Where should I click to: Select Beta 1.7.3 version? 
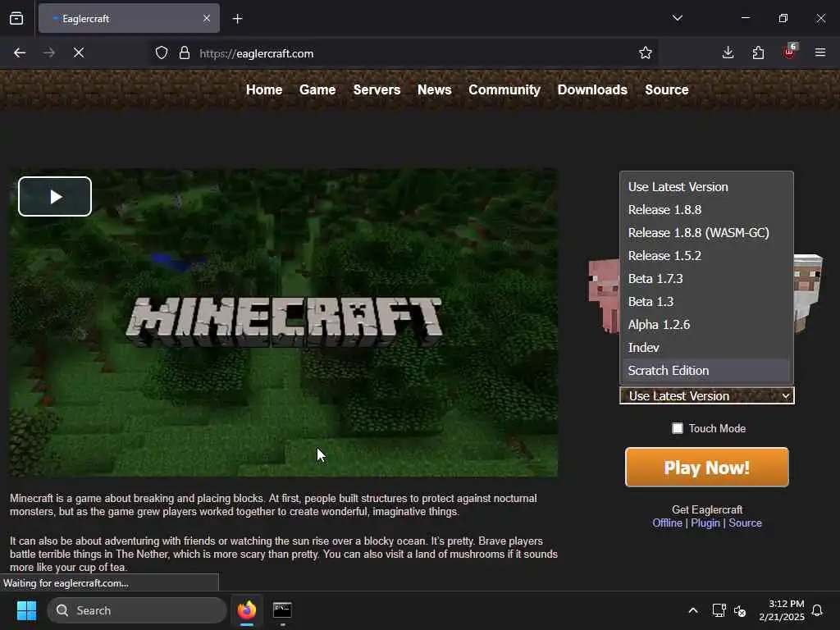click(x=706, y=279)
